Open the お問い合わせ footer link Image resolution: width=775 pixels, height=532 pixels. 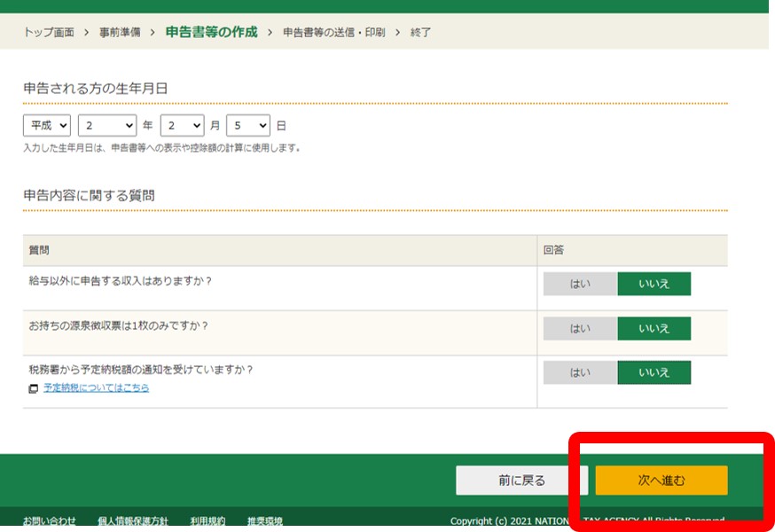point(50,520)
